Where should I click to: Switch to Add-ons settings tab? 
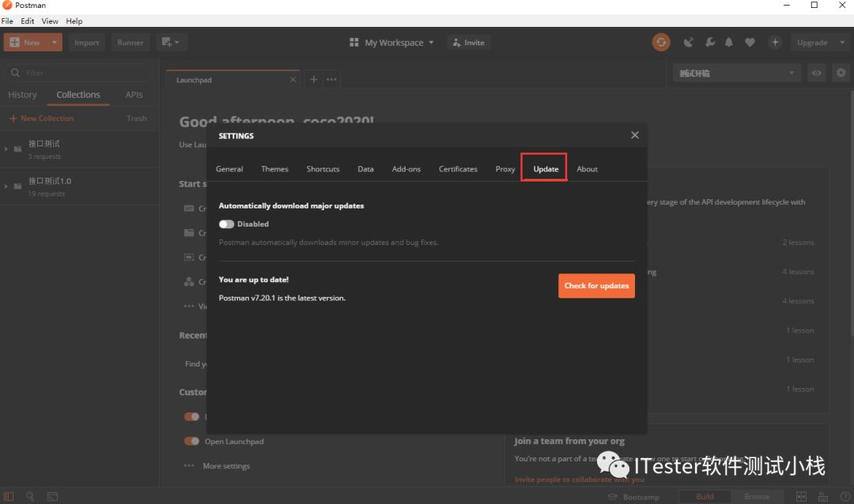(406, 169)
